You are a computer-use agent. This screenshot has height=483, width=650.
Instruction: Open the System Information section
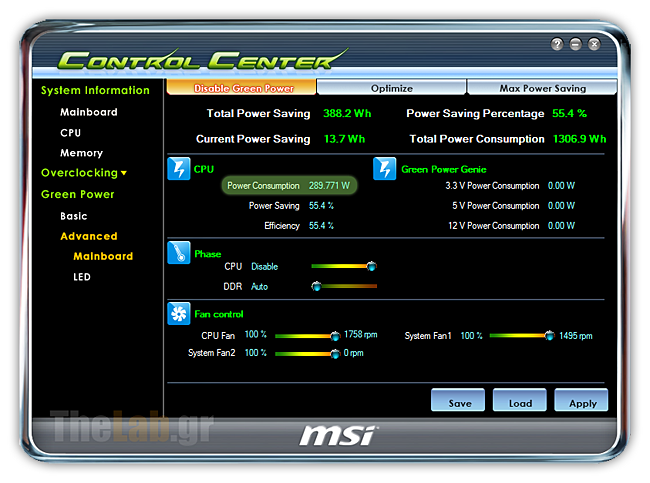pyautogui.click(x=95, y=90)
